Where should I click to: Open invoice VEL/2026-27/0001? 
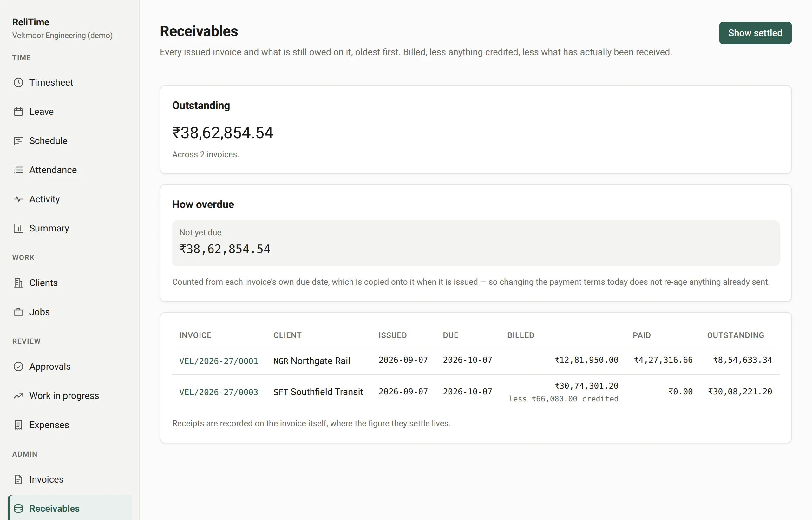pyautogui.click(x=219, y=361)
